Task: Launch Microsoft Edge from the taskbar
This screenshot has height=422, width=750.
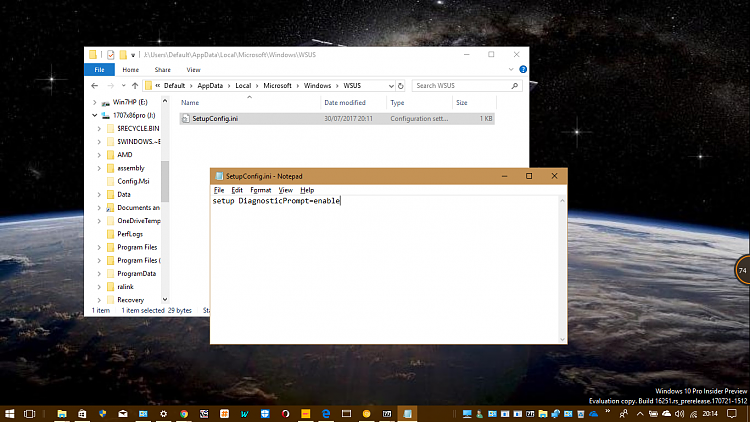Action: point(326,413)
